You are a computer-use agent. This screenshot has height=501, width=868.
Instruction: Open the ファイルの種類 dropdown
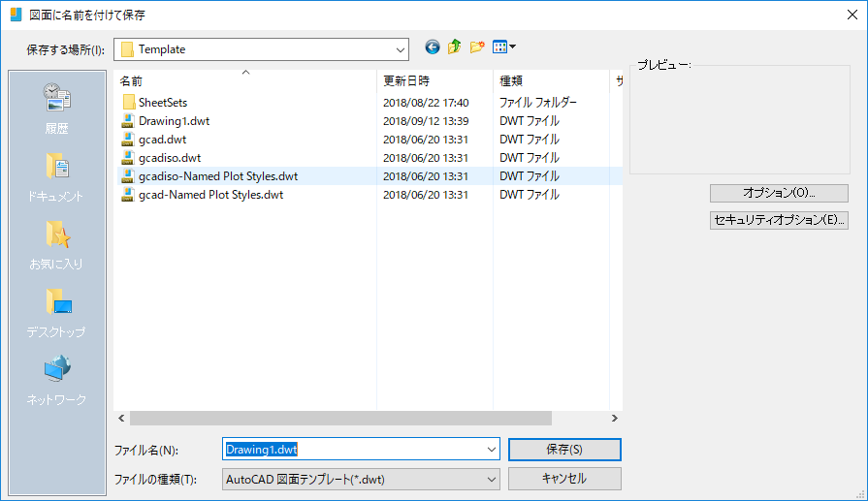pos(361,480)
